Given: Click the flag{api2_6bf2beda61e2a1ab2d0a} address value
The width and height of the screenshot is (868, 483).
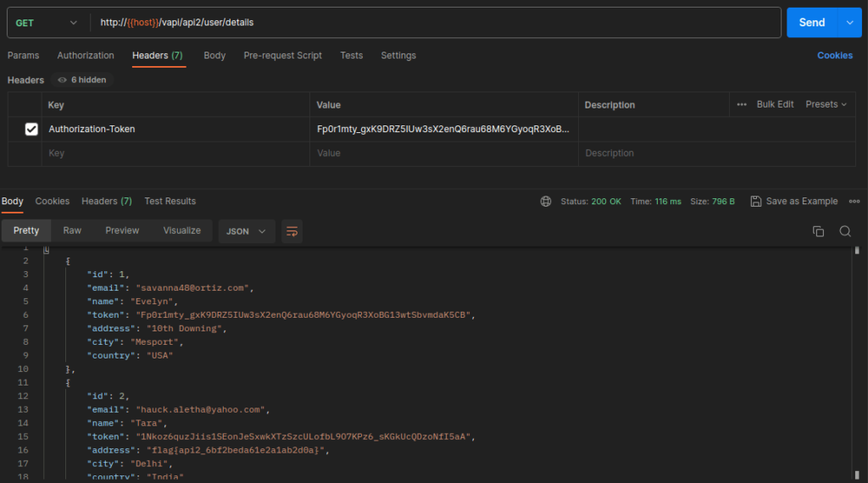Looking at the screenshot, I should (236, 450).
